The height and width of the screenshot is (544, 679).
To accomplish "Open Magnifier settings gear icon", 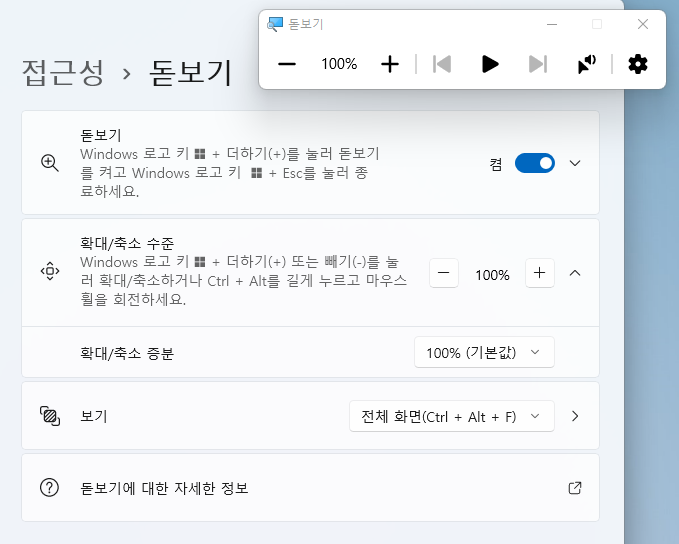I will coord(638,64).
